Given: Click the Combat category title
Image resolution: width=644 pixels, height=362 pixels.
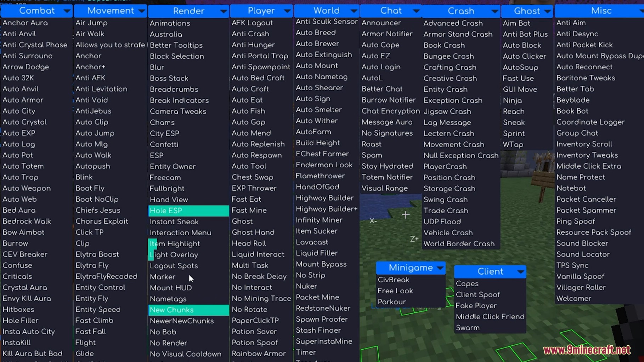Looking at the screenshot, I should click(x=37, y=11).
